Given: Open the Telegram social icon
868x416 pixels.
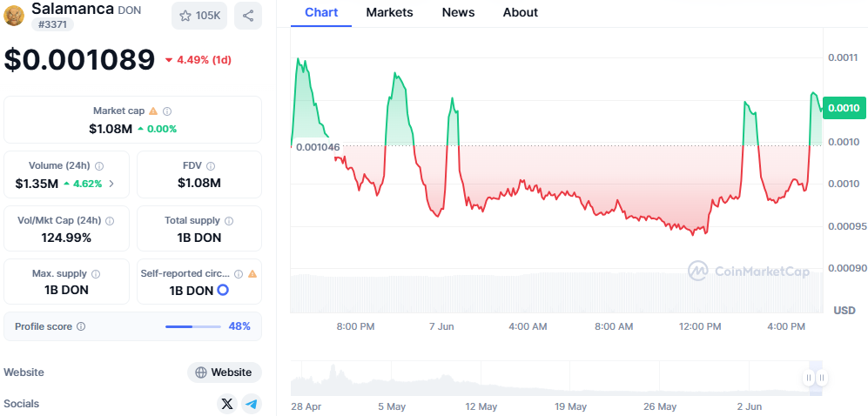Looking at the screenshot, I should [252, 404].
